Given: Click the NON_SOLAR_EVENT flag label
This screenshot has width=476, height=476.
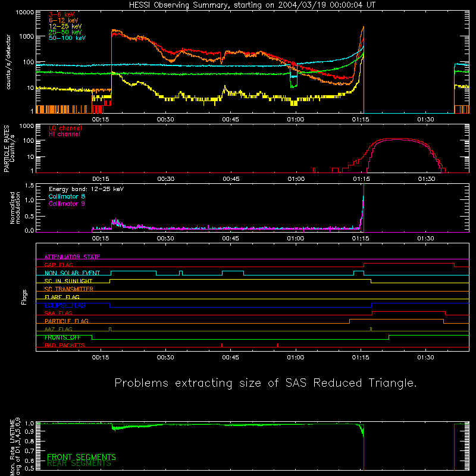Looking at the screenshot, I should (72, 273).
